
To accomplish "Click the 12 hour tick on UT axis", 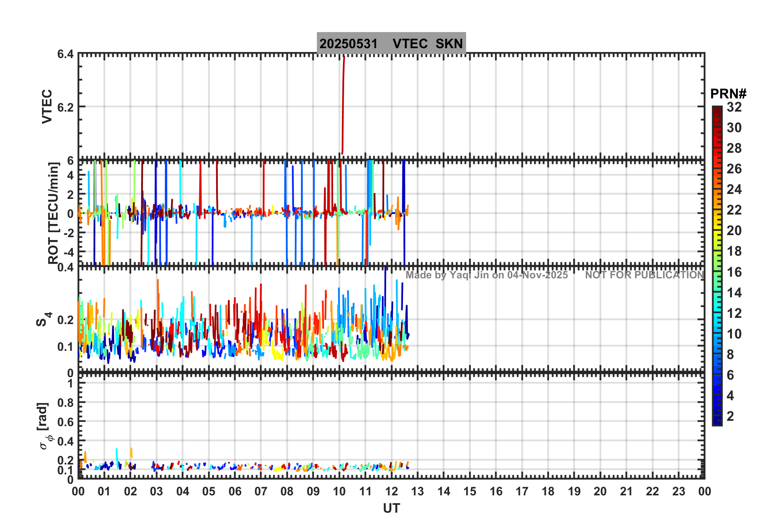I will tap(391, 491).
